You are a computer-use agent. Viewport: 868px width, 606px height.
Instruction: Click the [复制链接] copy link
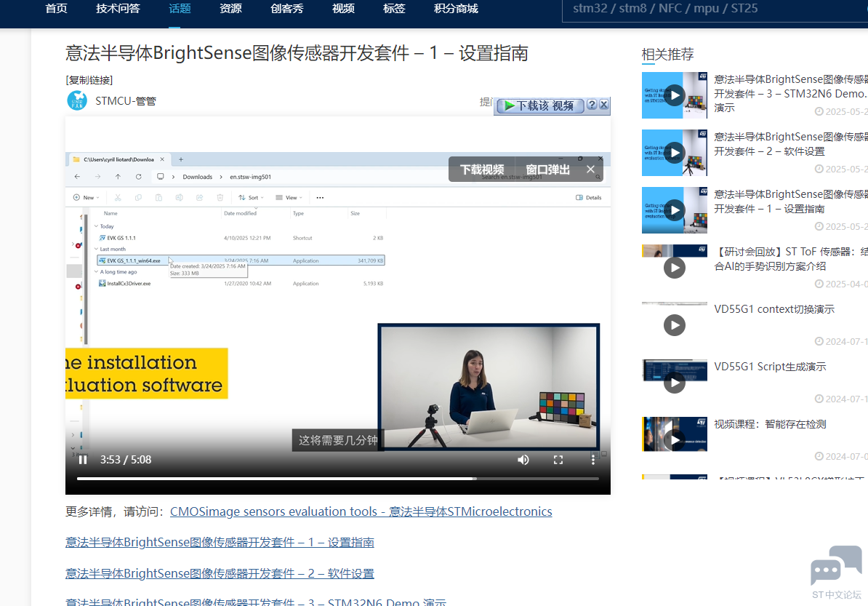[x=89, y=80]
